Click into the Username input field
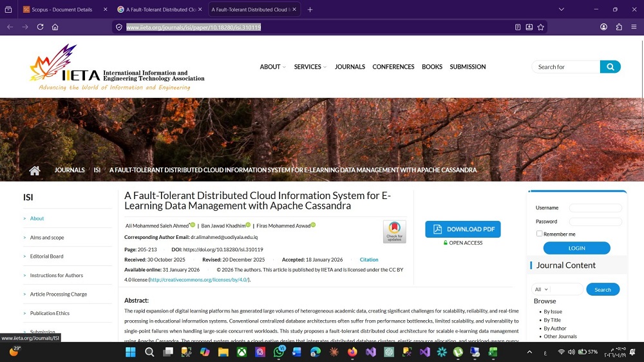The width and height of the screenshot is (644, 362). tap(595, 208)
